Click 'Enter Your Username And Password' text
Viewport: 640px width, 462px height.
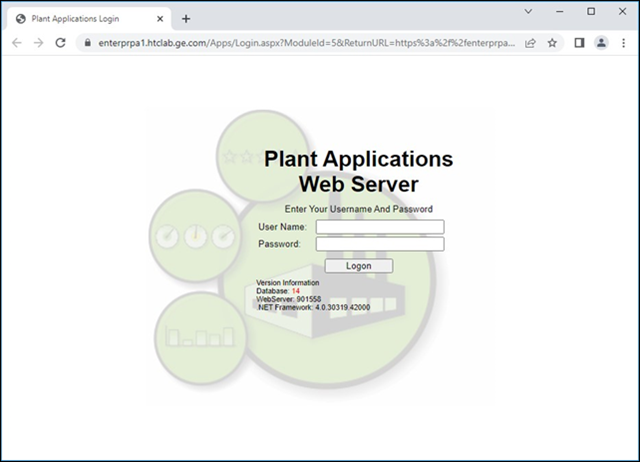click(x=359, y=209)
